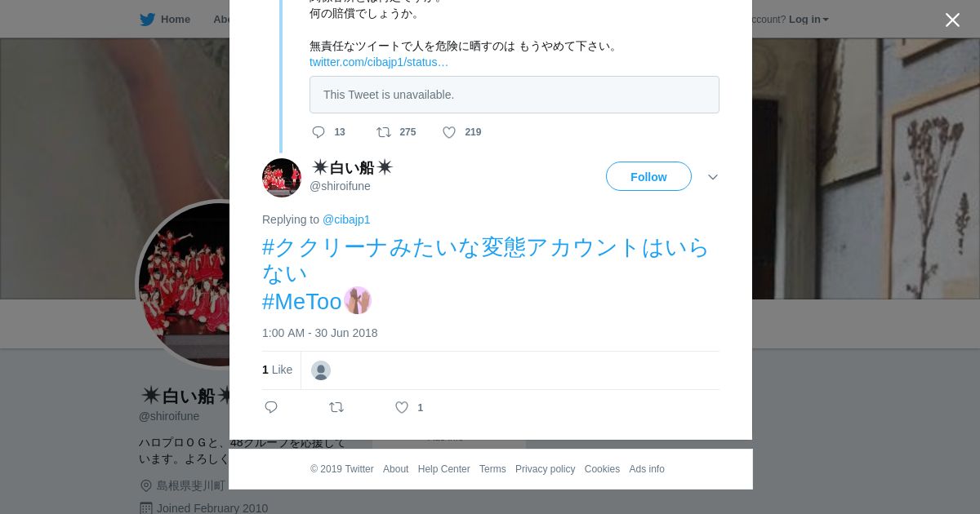Follow the @shiroifune account

648,176
